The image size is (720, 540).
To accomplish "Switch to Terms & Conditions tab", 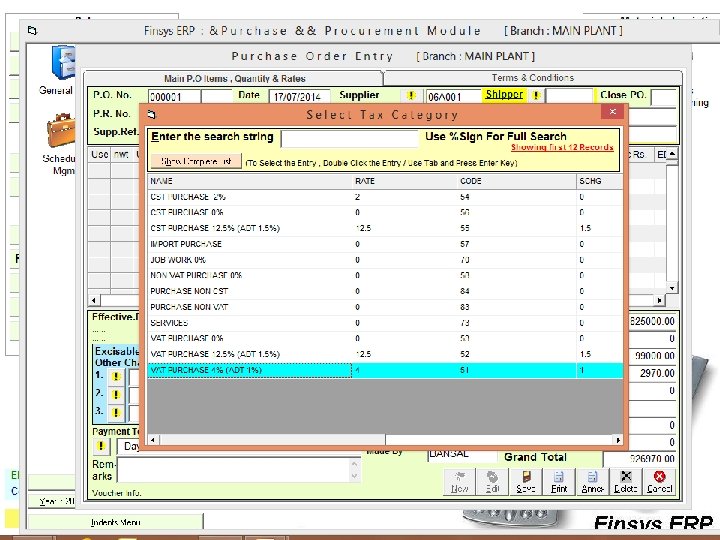I will 533,78.
